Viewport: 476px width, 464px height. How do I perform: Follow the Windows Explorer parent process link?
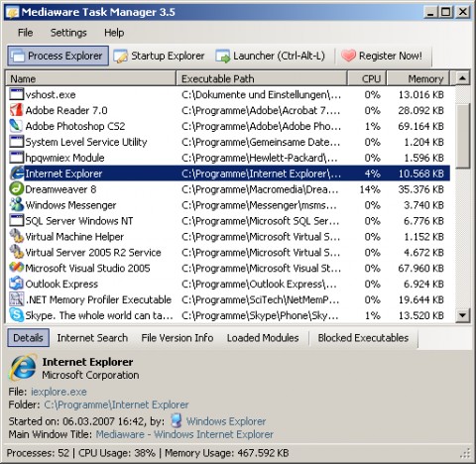click(x=226, y=421)
